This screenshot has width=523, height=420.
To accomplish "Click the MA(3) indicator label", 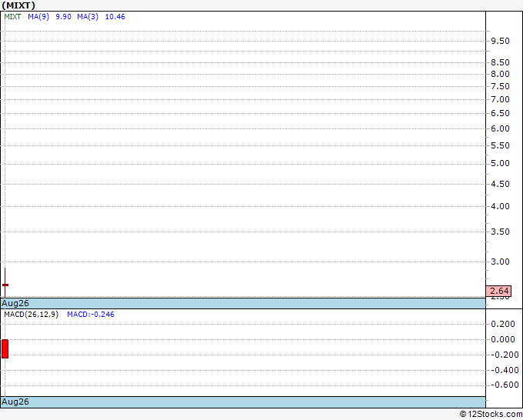I will point(88,17).
